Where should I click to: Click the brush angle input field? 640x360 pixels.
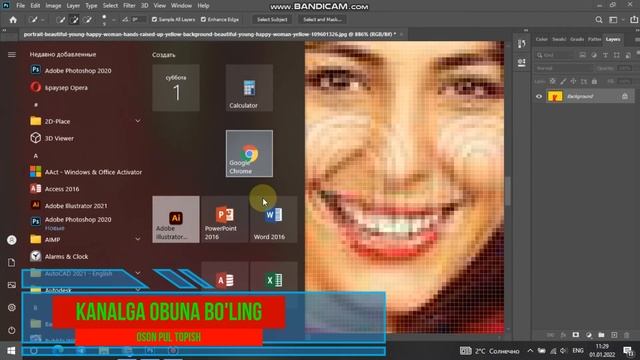138,20
